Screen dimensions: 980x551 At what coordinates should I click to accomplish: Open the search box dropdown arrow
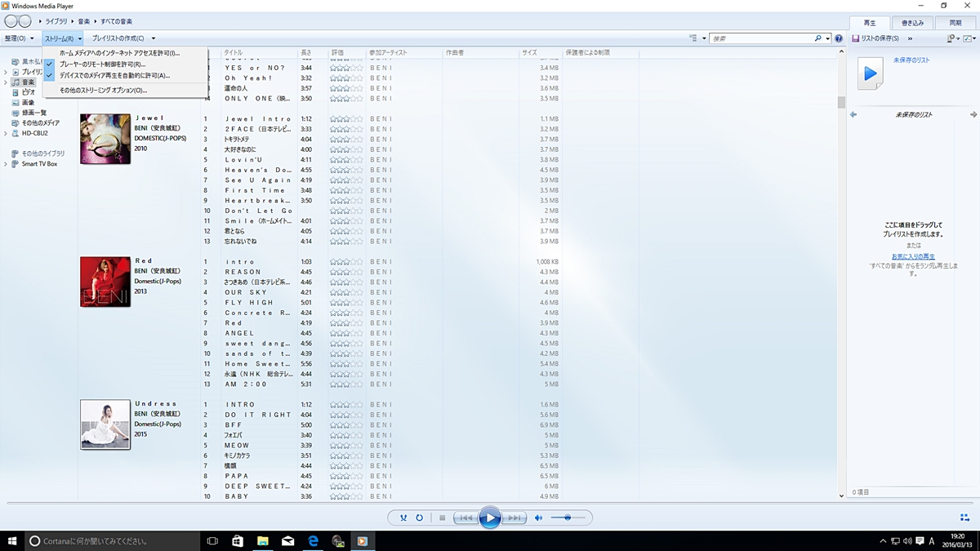[x=827, y=38]
